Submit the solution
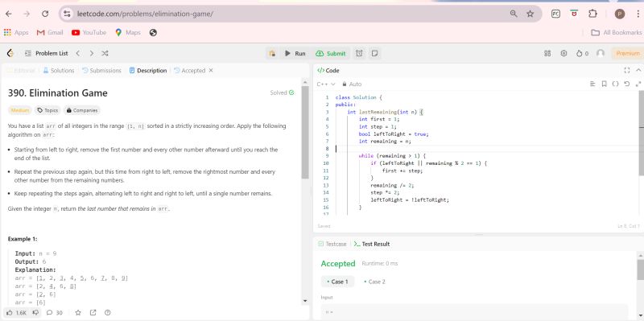The height and width of the screenshot is (321, 644). pos(331,53)
